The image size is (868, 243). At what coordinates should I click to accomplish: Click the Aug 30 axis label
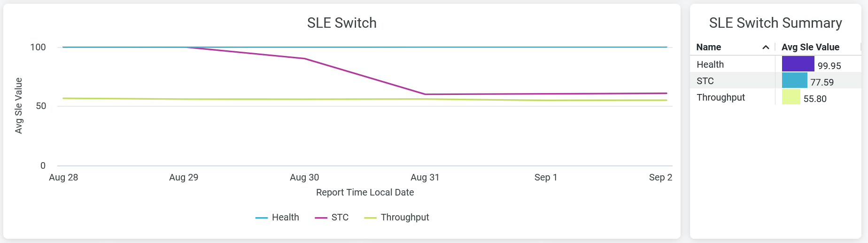[304, 177]
